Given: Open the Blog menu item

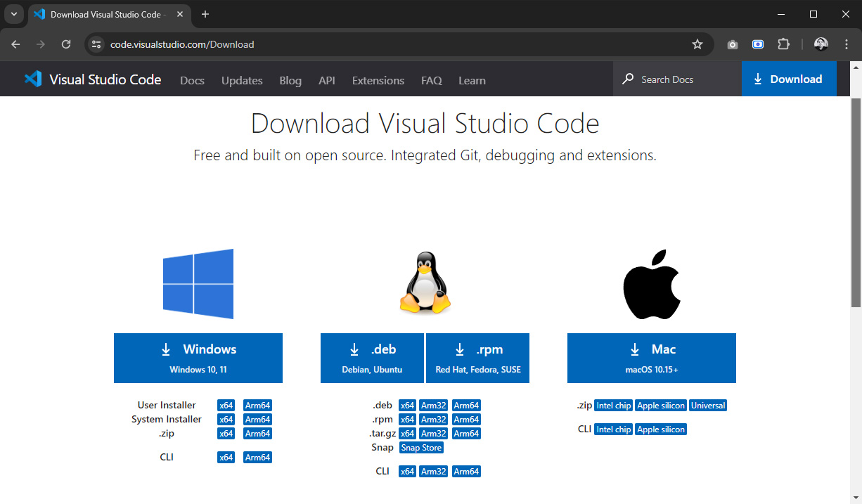Looking at the screenshot, I should tap(290, 80).
